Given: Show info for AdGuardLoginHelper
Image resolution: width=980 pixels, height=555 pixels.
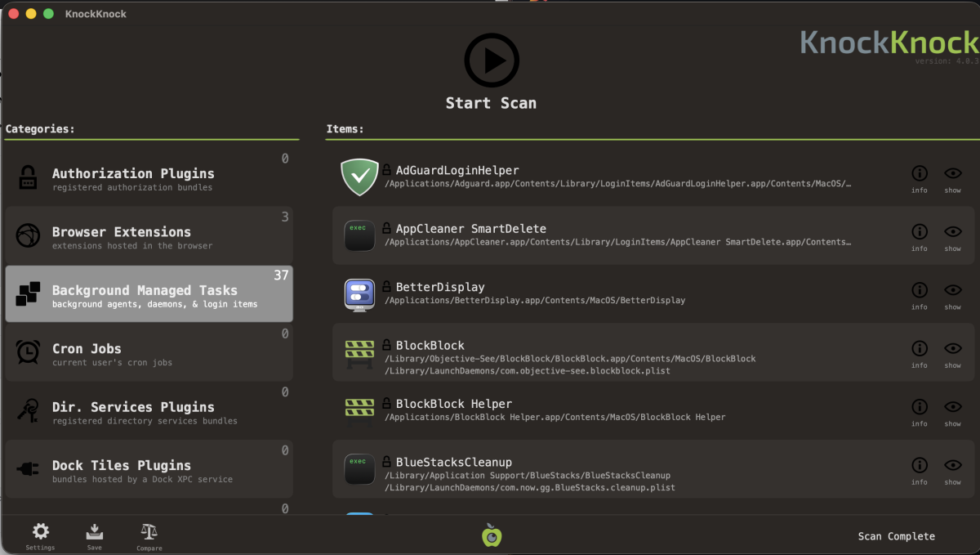Looking at the screenshot, I should [x=920, y=173].
